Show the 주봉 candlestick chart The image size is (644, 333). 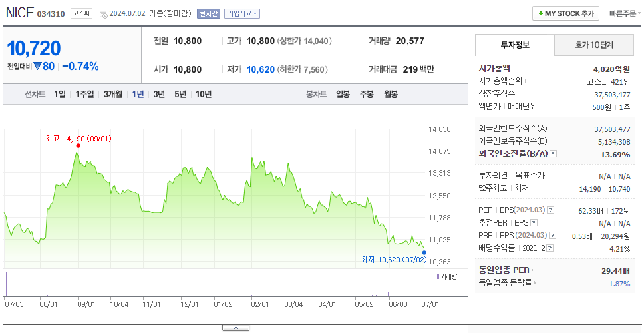pos(367,94)
